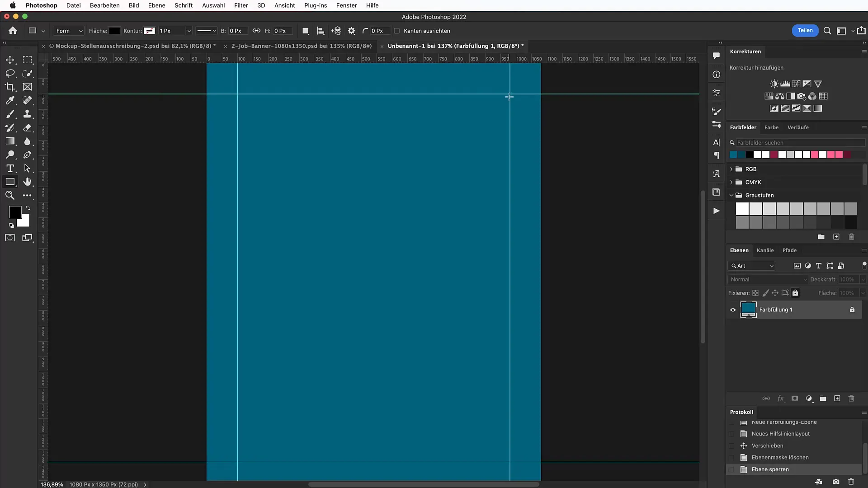868x488 pixels.
Task: Open blend mode Normal dropdown
Action: 768,279
